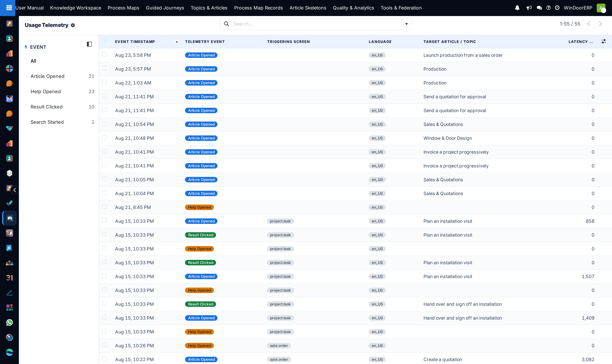
Task: Open the people group sidebar app
Action: click(9, 263)
